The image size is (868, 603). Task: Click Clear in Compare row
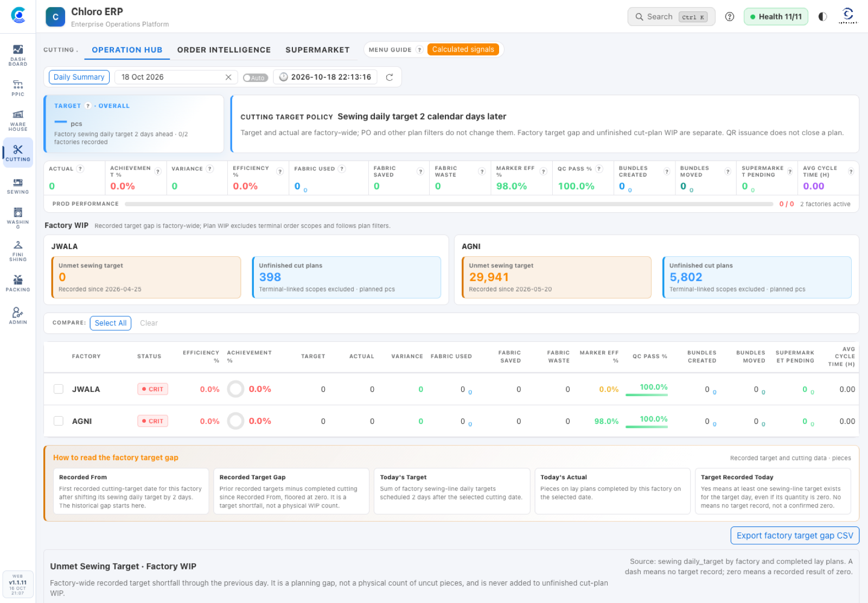149,323
